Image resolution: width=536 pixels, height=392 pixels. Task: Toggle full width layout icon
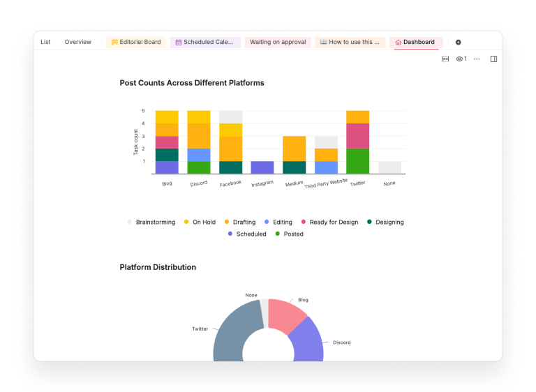445,59
